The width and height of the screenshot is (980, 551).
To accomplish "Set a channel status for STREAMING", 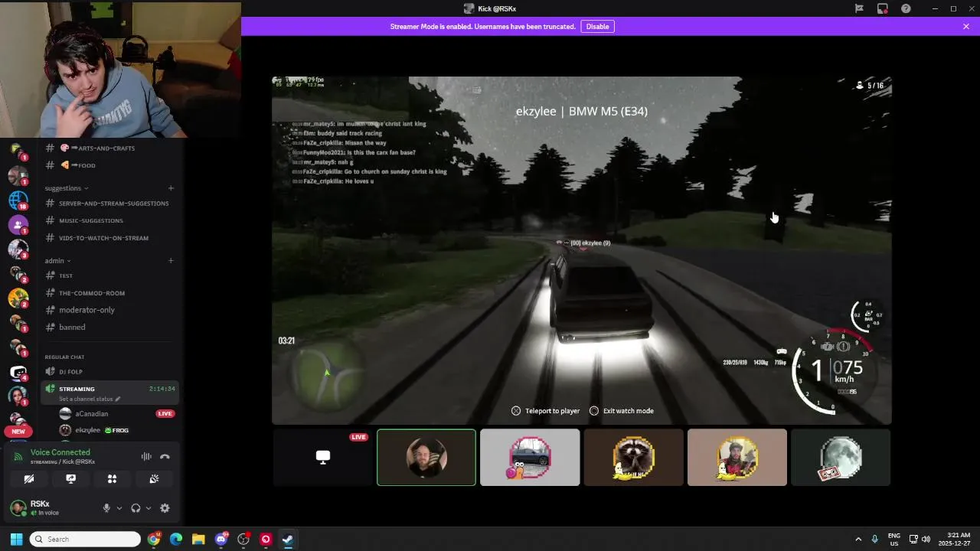I will click(x=90, y=399).
